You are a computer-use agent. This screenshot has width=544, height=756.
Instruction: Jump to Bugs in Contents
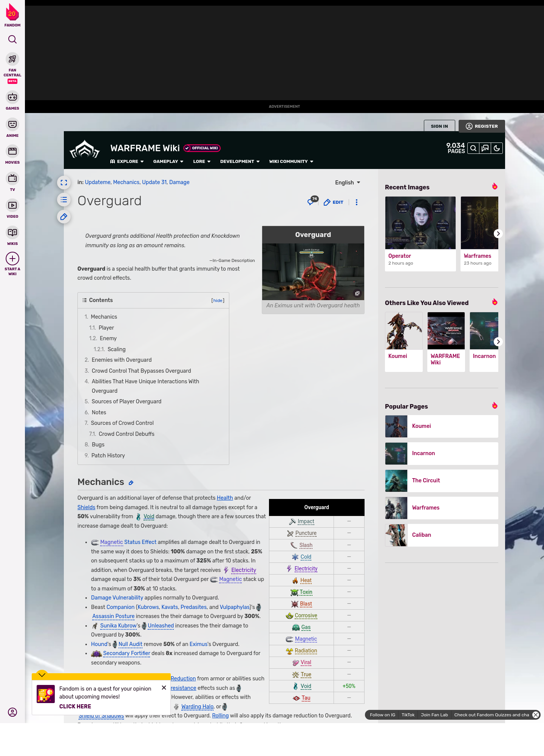coord(98,445)
